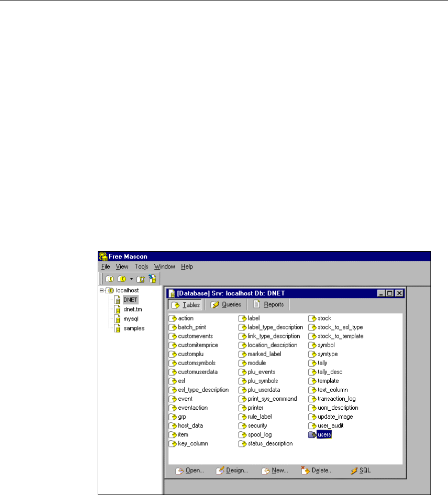Click the Open... button

(x=190, y=471)
